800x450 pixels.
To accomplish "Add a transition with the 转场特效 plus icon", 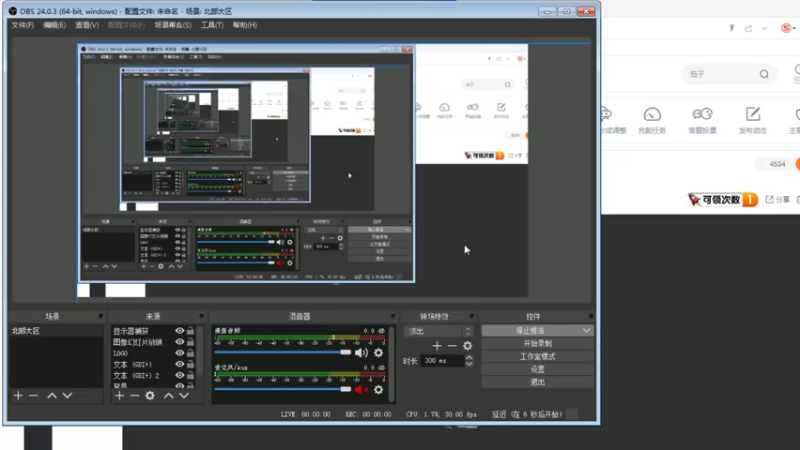I will pos(437,346).
